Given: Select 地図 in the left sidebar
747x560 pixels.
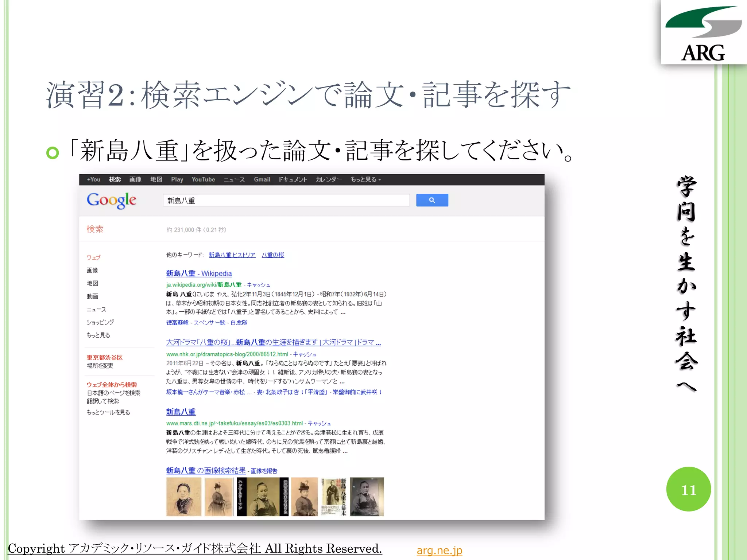Looking at the screenshot, I should coord(92,283).
